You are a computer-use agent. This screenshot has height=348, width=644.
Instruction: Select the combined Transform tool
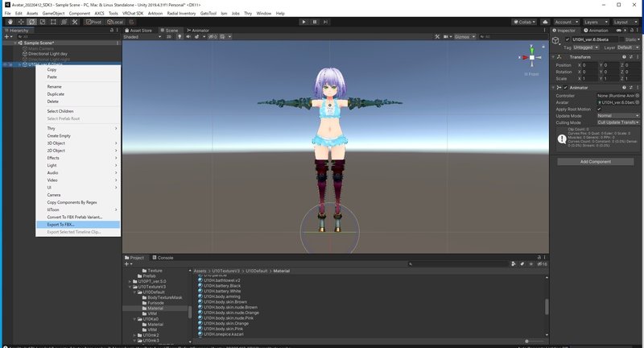pos(64,22)
